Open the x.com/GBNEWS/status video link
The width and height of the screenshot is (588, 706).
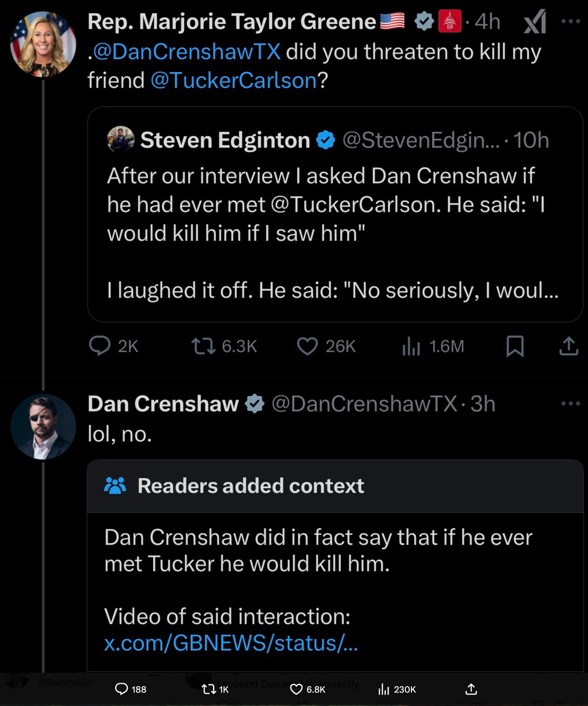pos(231,643)
